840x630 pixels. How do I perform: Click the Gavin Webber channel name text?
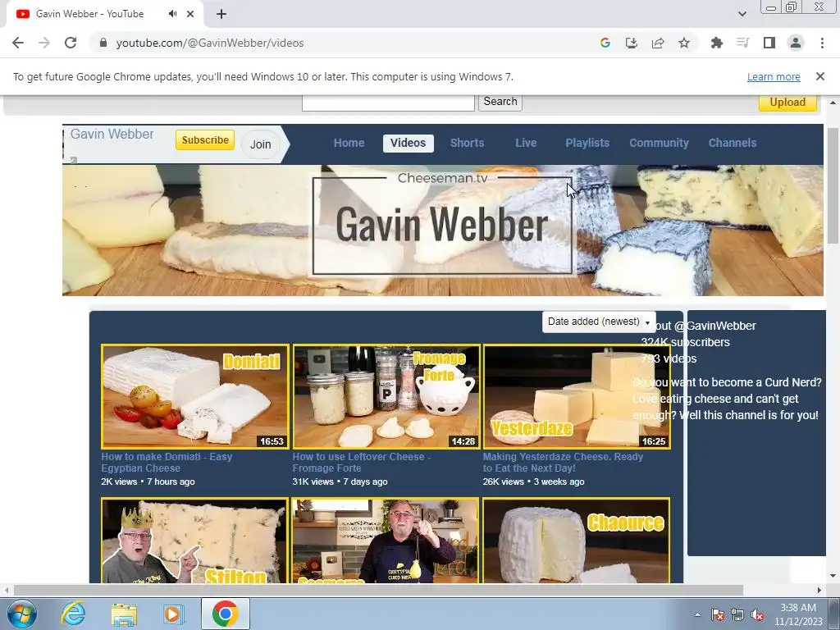coord(112,134)
